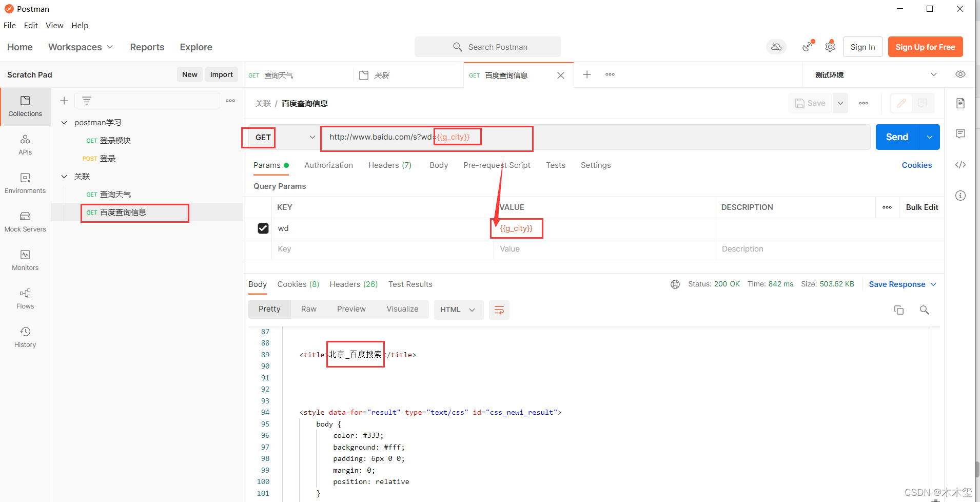Image resolution: width=980 pixels, height=502 pixels.
Task: Switch to the Pre-request Script tab
Action: 497,165
